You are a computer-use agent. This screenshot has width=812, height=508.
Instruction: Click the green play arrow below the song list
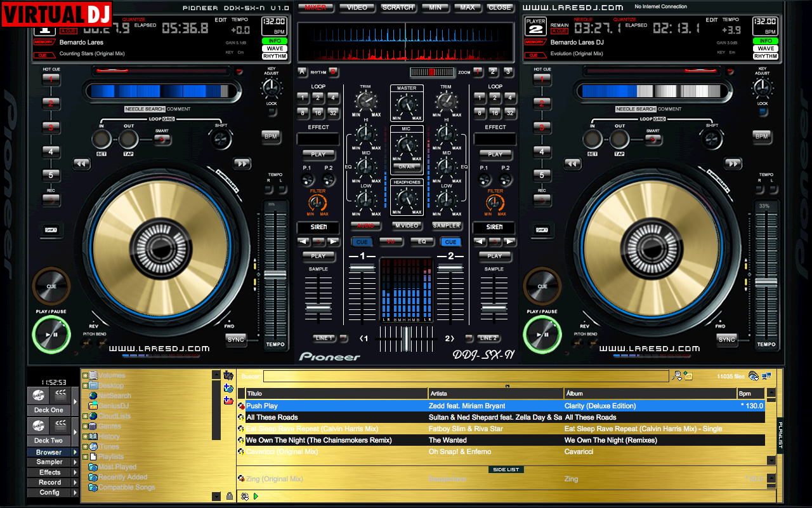(x=256, y=496)
